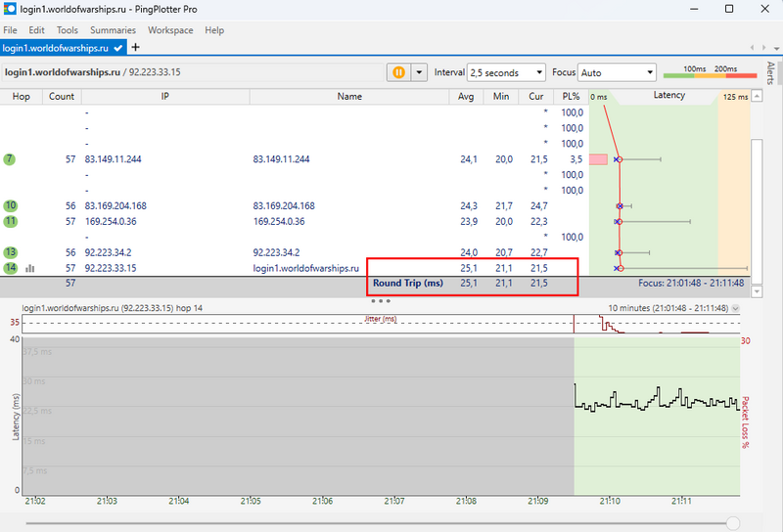Image resolution: width=783 pixels, height=532 pixels.
Task: Open the pause button's dropdown arrow
Action: [x=419, y=72]
